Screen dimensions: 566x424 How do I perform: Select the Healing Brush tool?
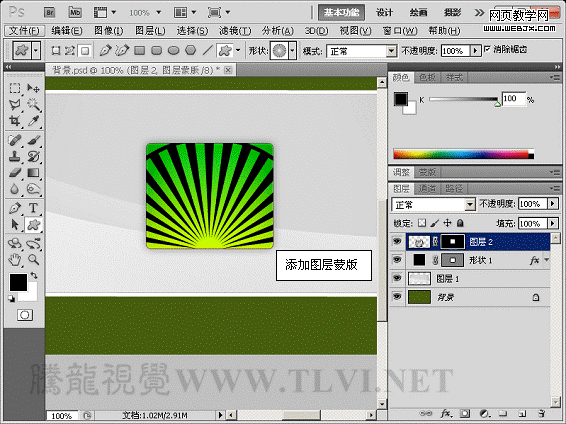coord(14,140)
